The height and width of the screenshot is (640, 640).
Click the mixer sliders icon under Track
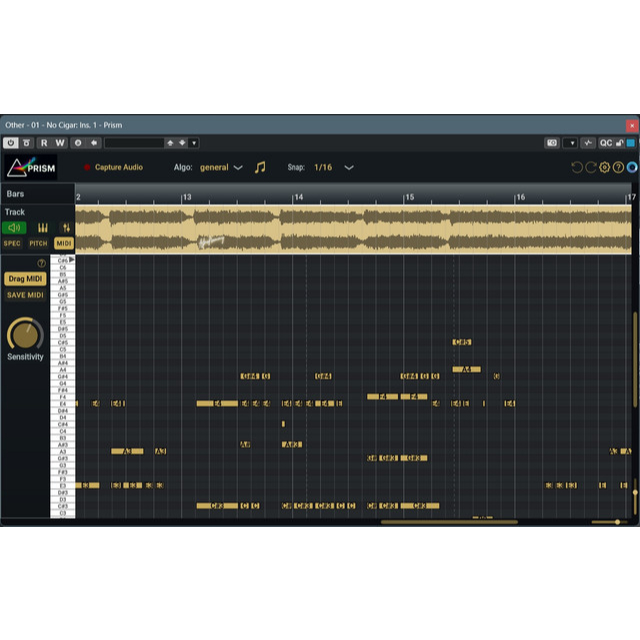(66, 228)
